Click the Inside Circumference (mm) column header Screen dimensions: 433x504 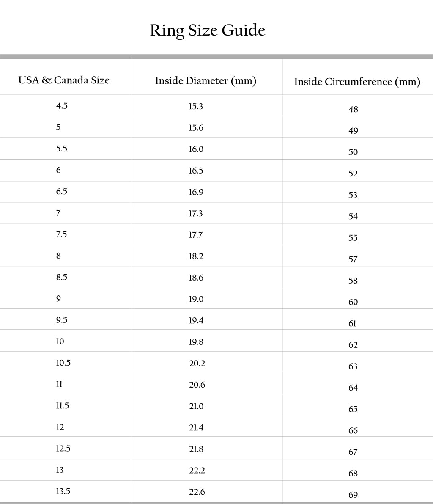pyautogui.click(x=357, y=81)
